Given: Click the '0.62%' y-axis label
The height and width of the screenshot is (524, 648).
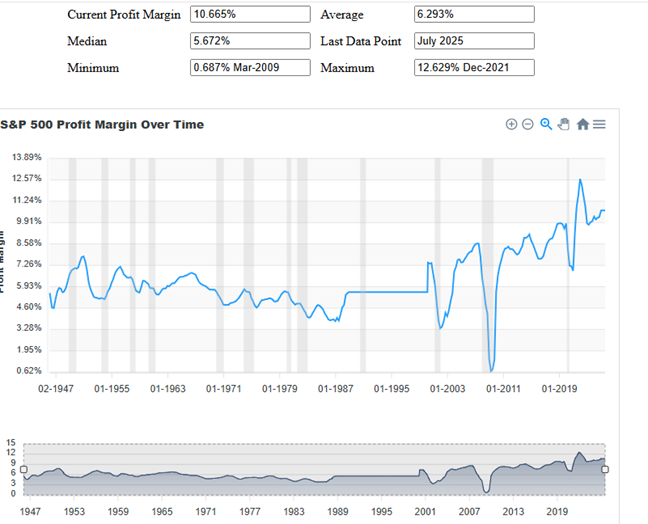Looking at the screenshot, I should tap(29, 371).
